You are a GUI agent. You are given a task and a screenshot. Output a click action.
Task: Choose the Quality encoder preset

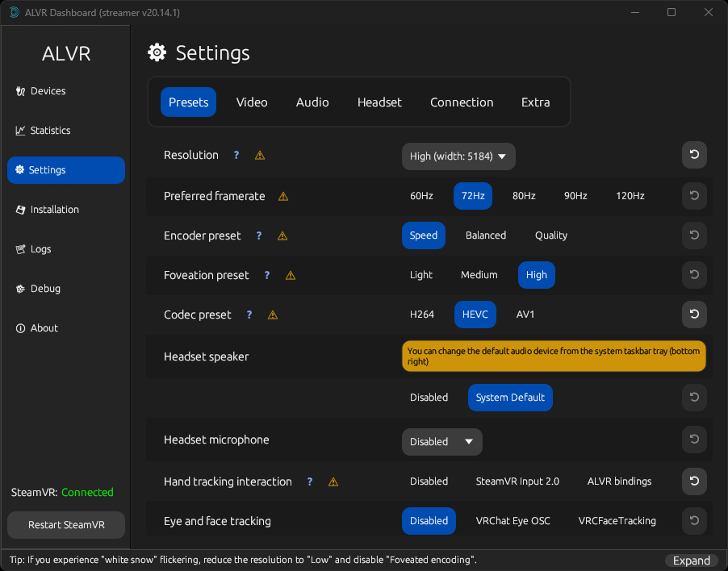[x=551, y=235]
